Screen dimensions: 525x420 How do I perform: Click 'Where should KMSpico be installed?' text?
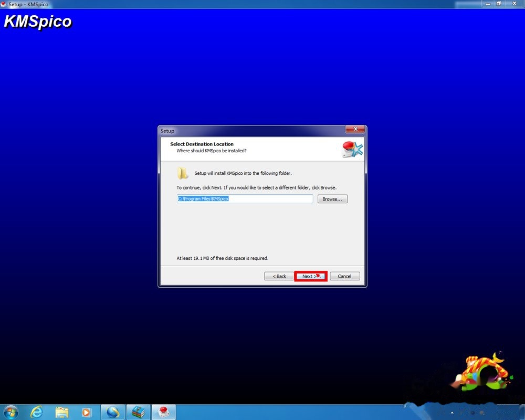pyautogui.click(x=211, y=151)
